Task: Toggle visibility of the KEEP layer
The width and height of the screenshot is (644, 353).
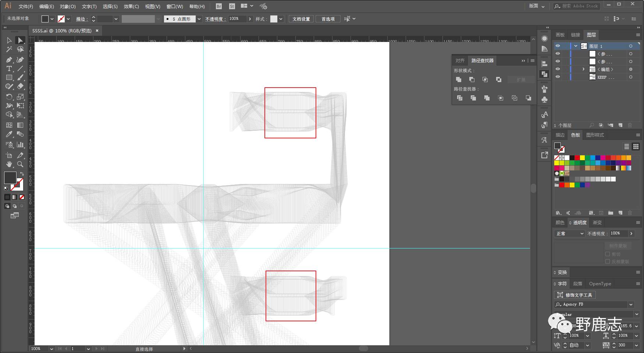Action: (x=558, y=77)
